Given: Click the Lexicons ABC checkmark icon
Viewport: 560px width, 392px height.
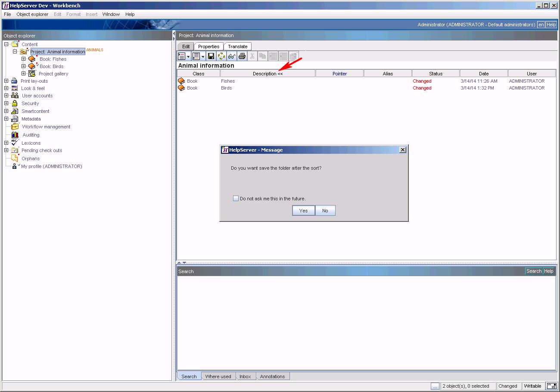Looking at the screenshot, I should tap(15, 143).
